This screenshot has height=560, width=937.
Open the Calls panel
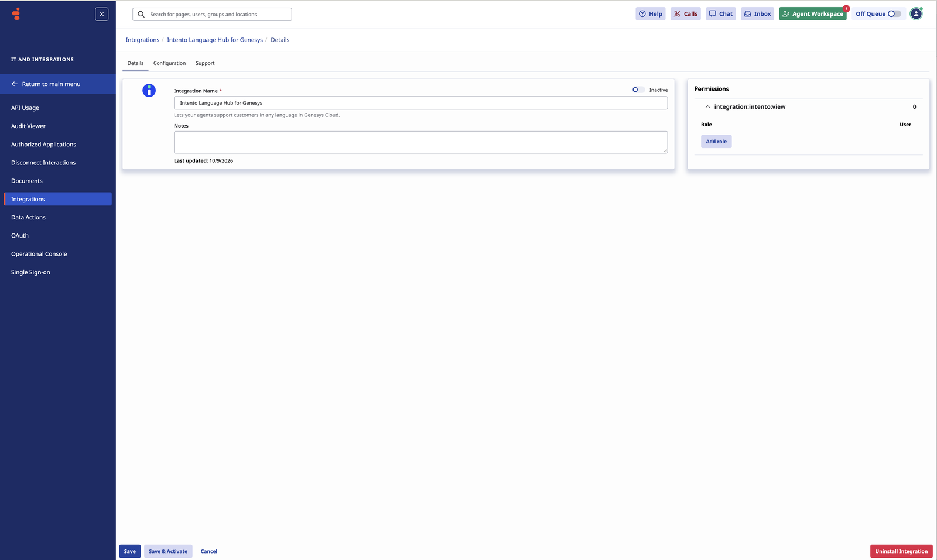pos(686,14)
